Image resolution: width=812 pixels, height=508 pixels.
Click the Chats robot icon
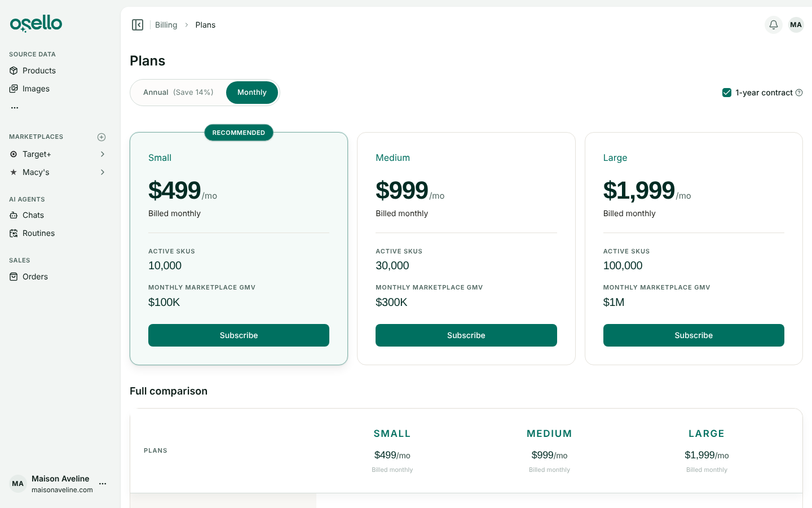click(14, 215)
